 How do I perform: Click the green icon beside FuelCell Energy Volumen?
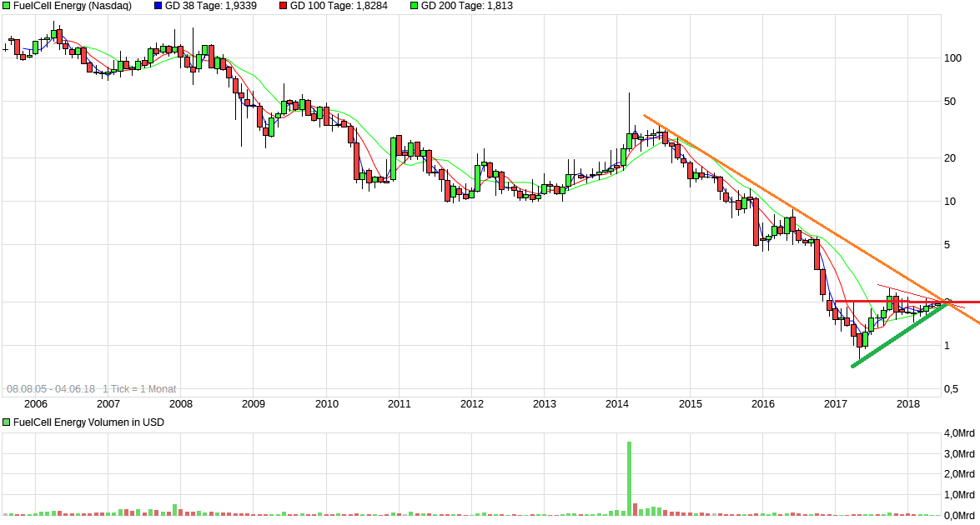(8, 422)
